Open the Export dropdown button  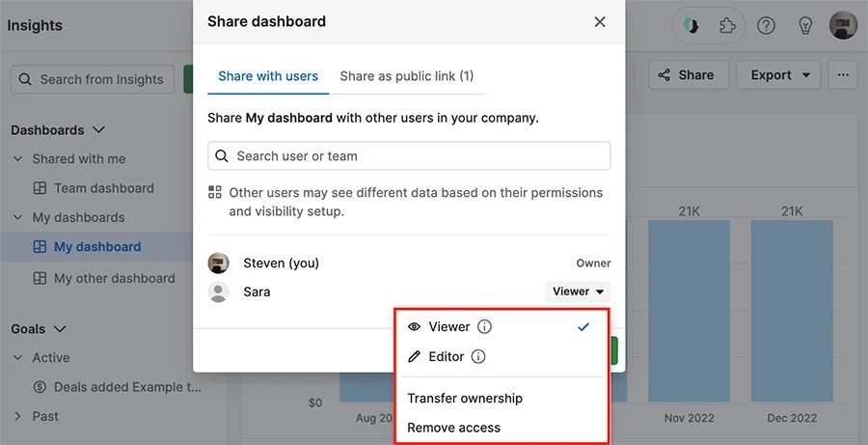click(x=777, y=75)
